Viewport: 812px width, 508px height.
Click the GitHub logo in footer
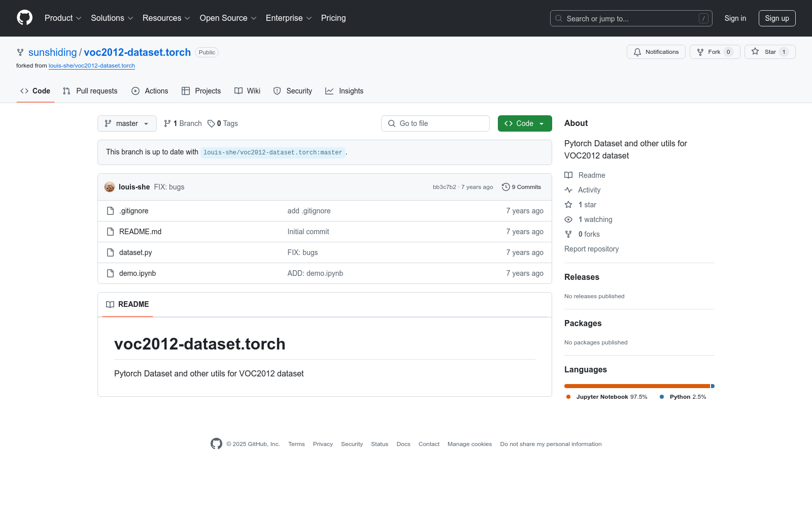pos(216,444)
